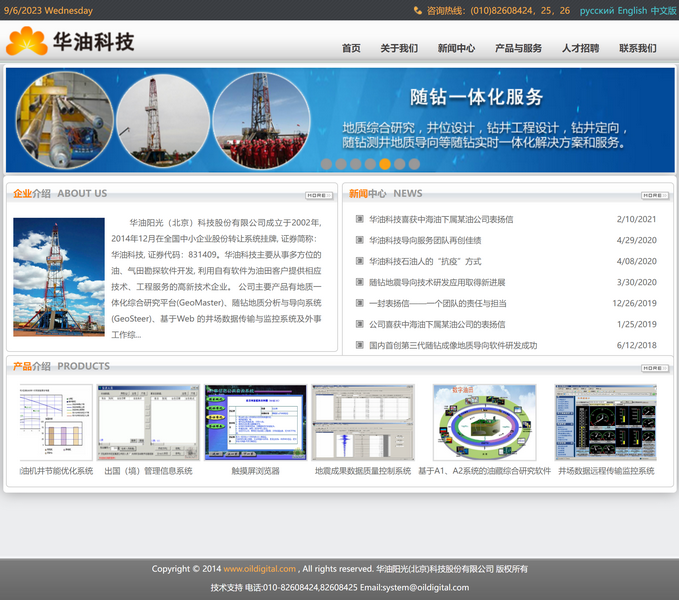Open news 华油科技导向服务团队再创佳绩
The height and width of the screenshot is (600, 679).
[425, 240]
